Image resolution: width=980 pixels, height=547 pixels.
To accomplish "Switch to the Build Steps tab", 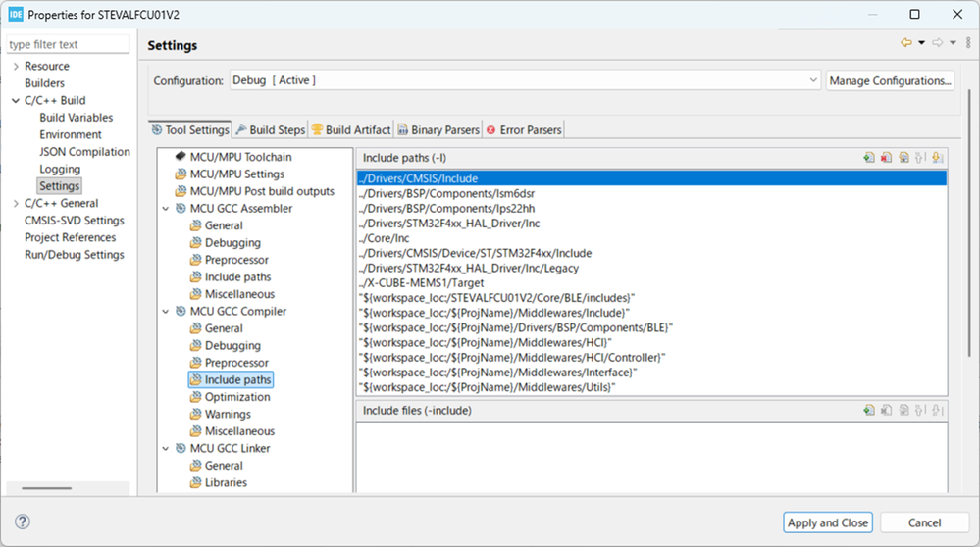I will pos(270,129).
